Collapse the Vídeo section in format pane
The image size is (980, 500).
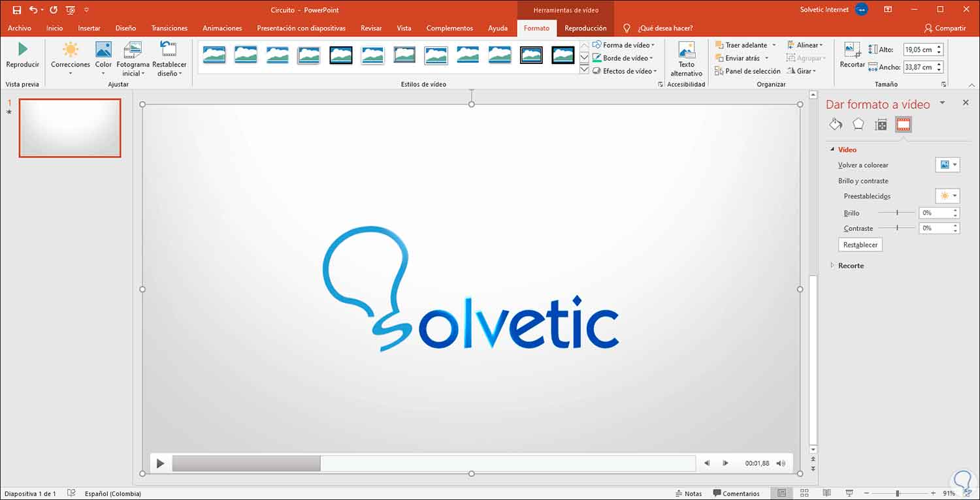coord(832,149)
